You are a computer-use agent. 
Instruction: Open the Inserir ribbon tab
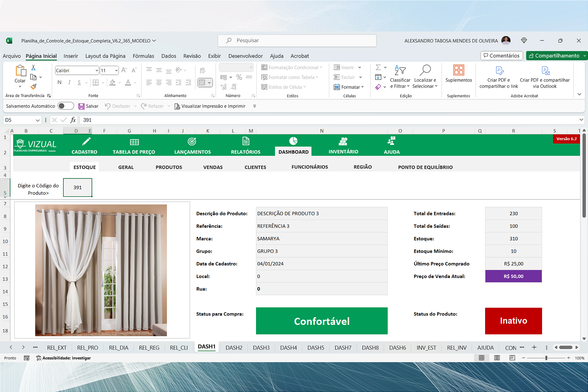71,56
